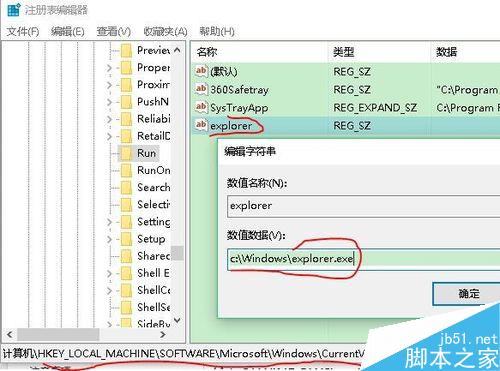Image resolution: width=500 pixels, height=371 pixels.
Task: Click the 数值数据(V) input field
Action: pos(363,259)
